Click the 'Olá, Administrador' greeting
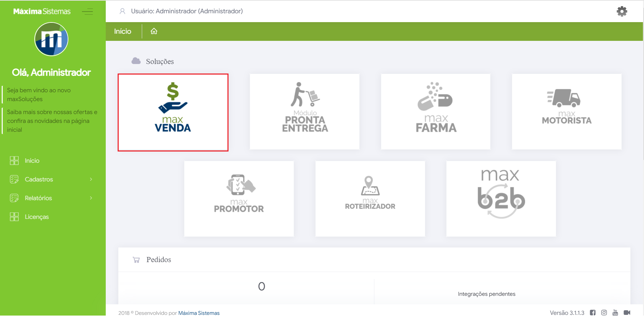 coord(51,73)
